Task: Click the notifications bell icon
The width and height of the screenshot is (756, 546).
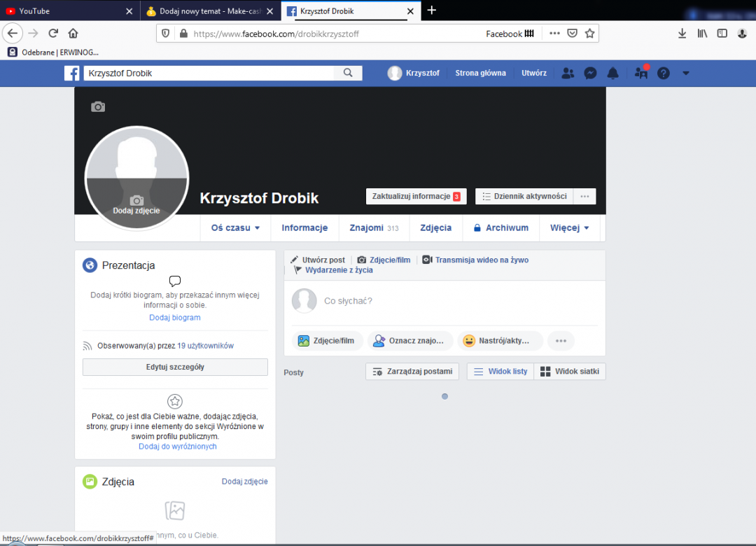Action: pos(612,73)
